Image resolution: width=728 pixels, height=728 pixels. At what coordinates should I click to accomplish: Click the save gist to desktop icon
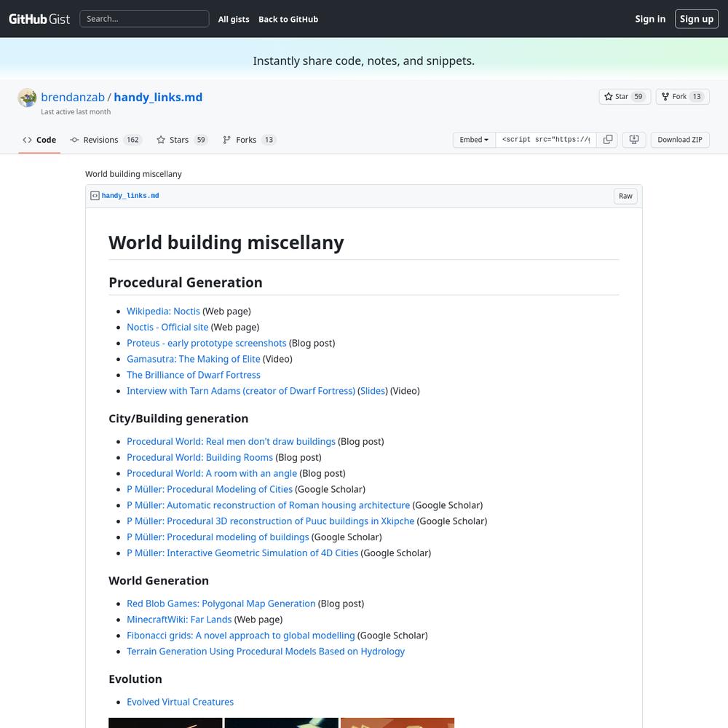pyautogui.click(x=634, y=140)
